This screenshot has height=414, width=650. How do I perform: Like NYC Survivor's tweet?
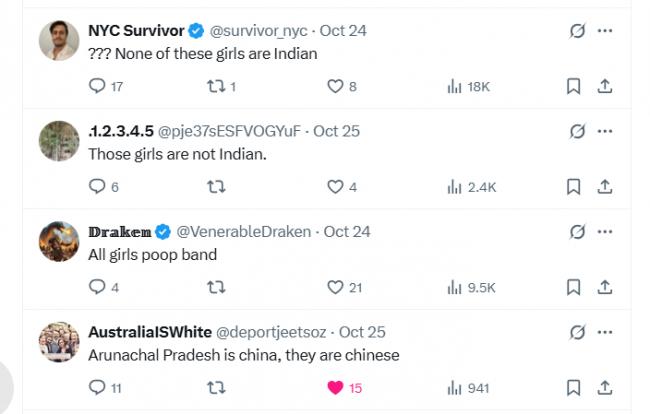[336, 87]
